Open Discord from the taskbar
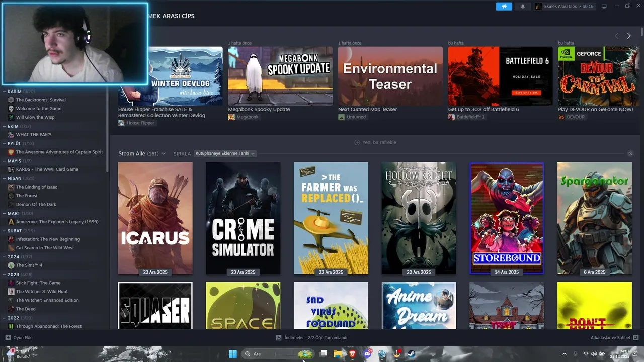This screenshot has height=362, width=644. (367, 354)
